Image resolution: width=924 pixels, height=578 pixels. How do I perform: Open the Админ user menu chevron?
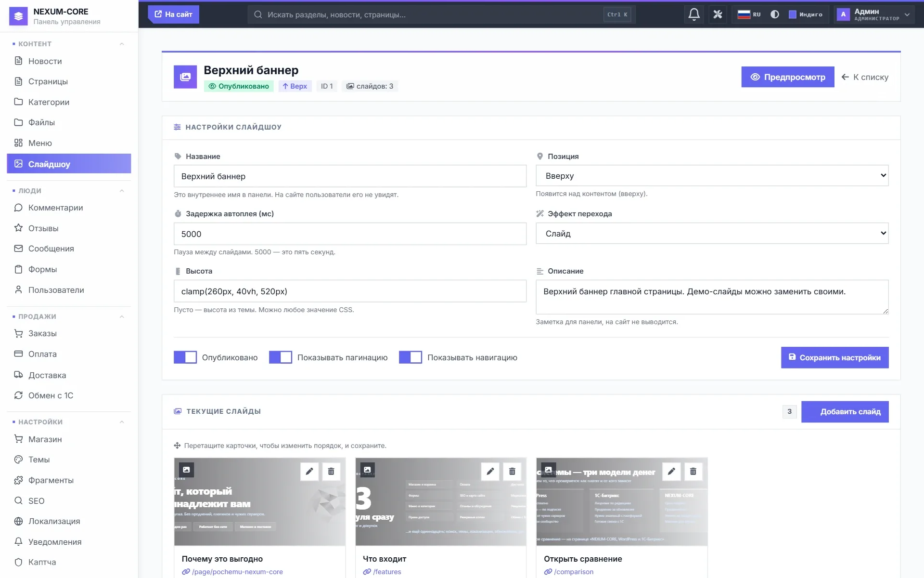(x=907, y=14)
